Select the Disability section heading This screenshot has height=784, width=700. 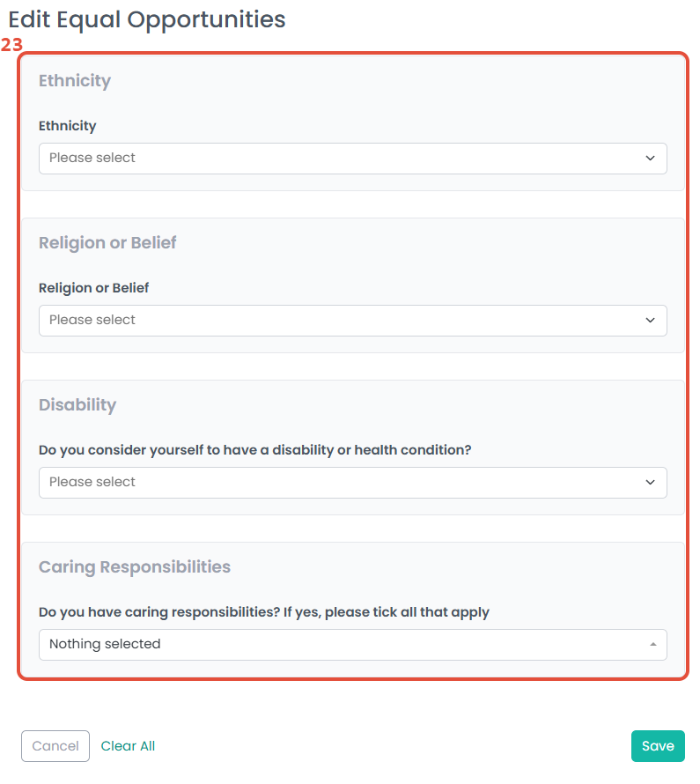[77, 404]
